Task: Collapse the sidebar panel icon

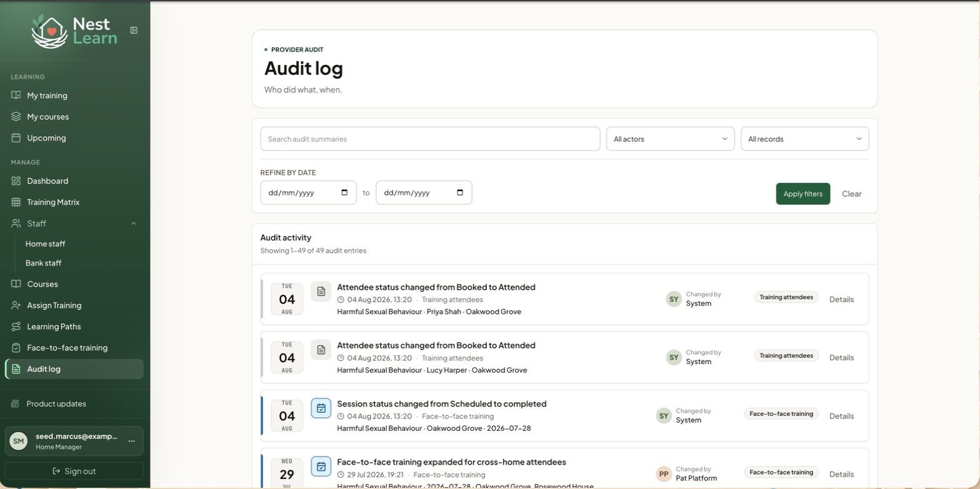Action: coord(134,30)
